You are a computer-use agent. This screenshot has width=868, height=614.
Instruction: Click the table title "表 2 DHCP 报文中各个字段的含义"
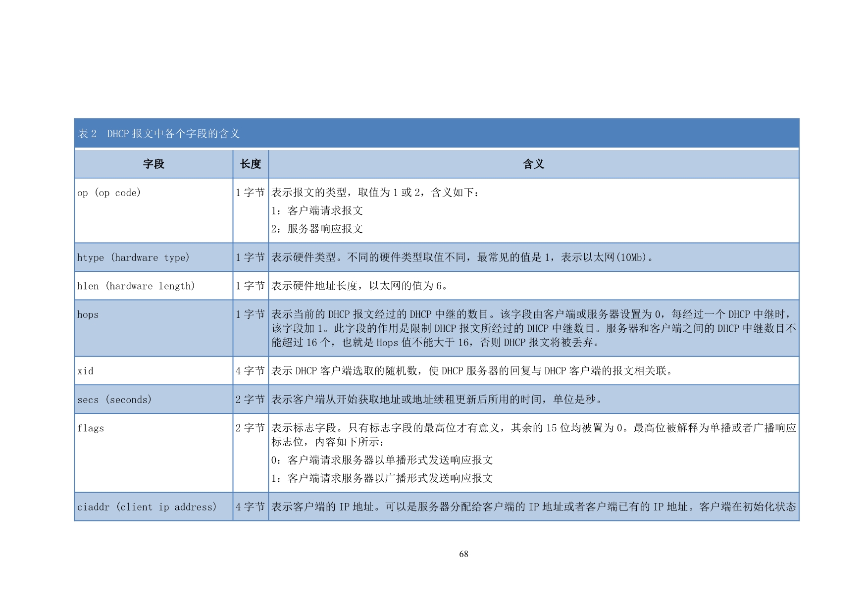tap(158, 134)
